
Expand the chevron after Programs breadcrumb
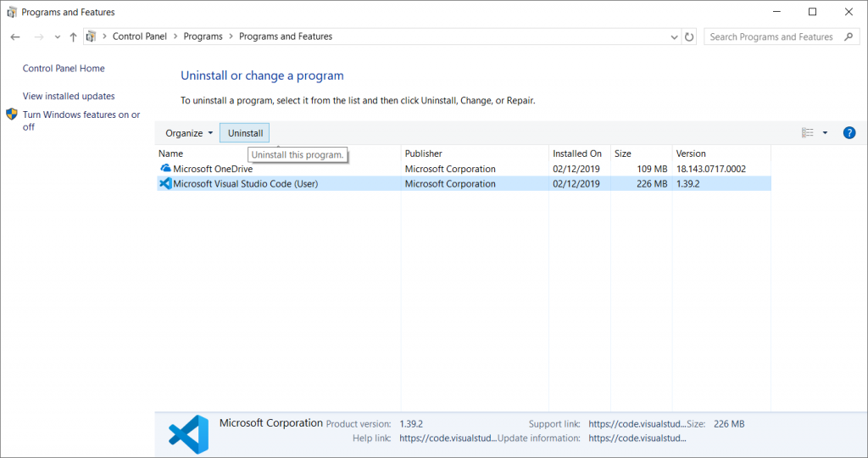231,36
